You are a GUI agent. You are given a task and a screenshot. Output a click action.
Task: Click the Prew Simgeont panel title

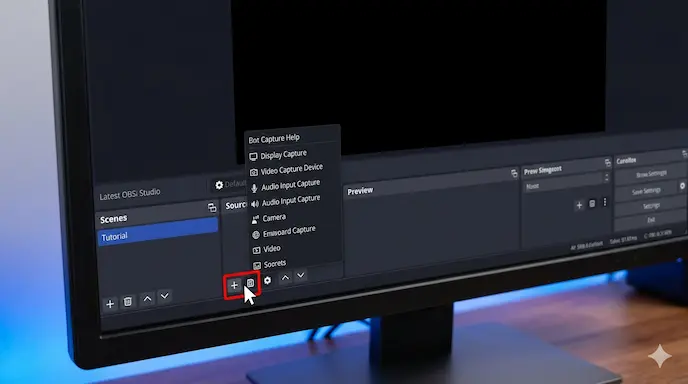(x=542, y=170)
